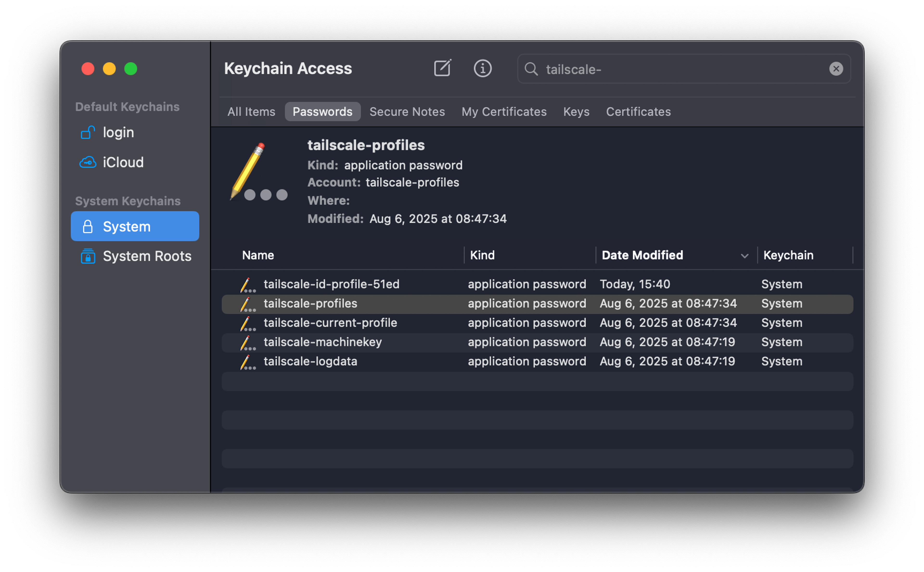Select the login keychain

pos(135,132)
